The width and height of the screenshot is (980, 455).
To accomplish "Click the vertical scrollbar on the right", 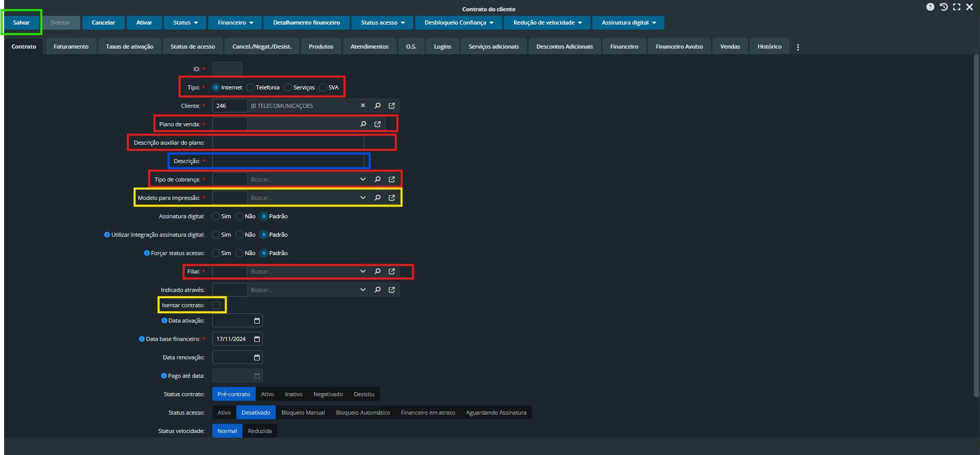I will [976, 225].
